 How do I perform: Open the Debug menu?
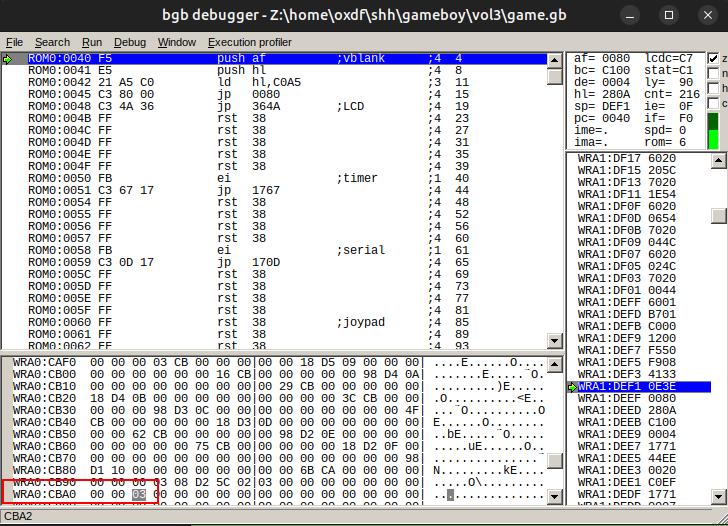pos(129,42)
